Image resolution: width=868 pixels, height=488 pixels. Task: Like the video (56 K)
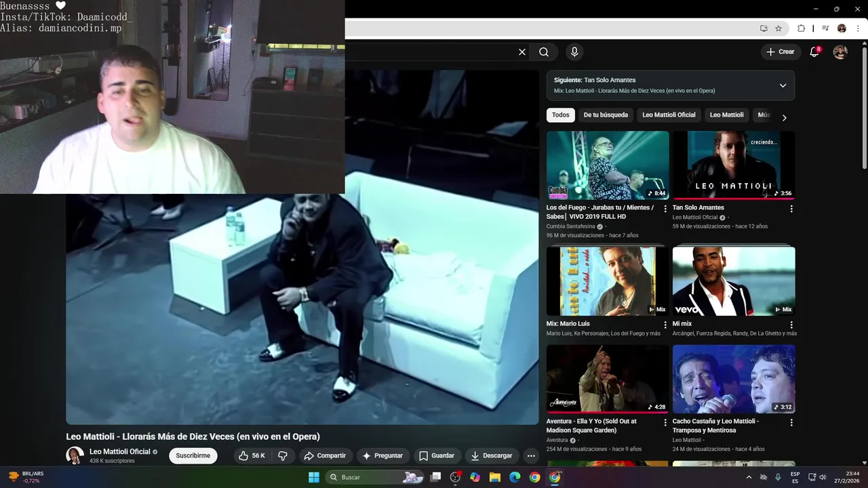(x=252, y=455)
